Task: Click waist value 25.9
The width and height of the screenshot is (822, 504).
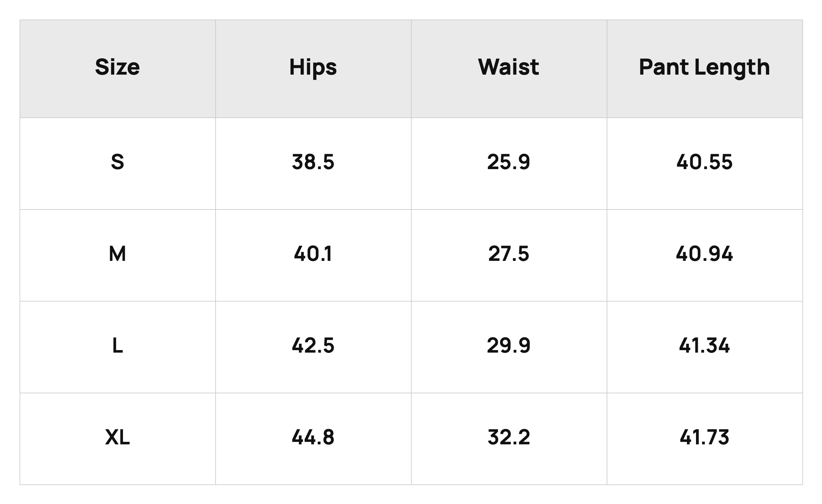Action: pyautogui.click(x=509, y=163)
